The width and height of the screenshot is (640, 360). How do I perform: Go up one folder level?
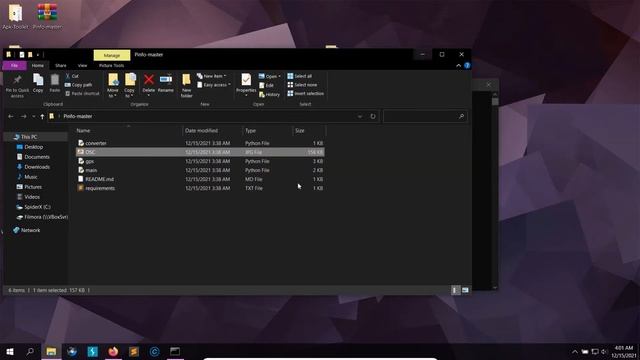(x=42, y=116)
